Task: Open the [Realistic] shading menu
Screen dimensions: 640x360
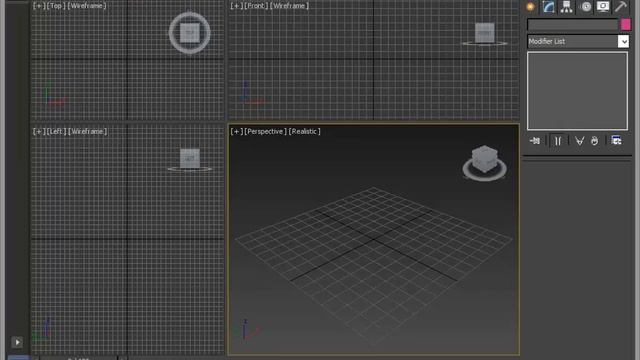Action: coord(305,131)
